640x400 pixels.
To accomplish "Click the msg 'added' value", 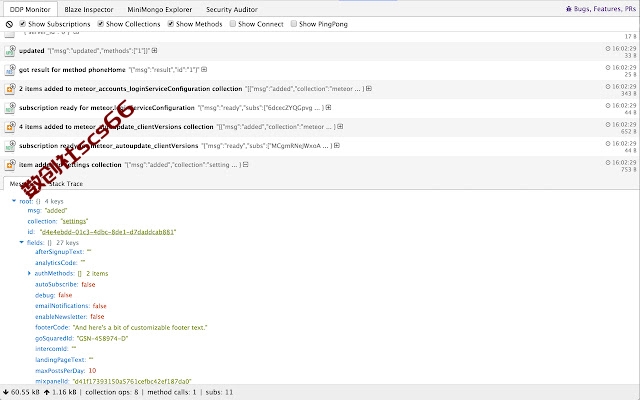I will pyautogui.click(x=56, y=211).
